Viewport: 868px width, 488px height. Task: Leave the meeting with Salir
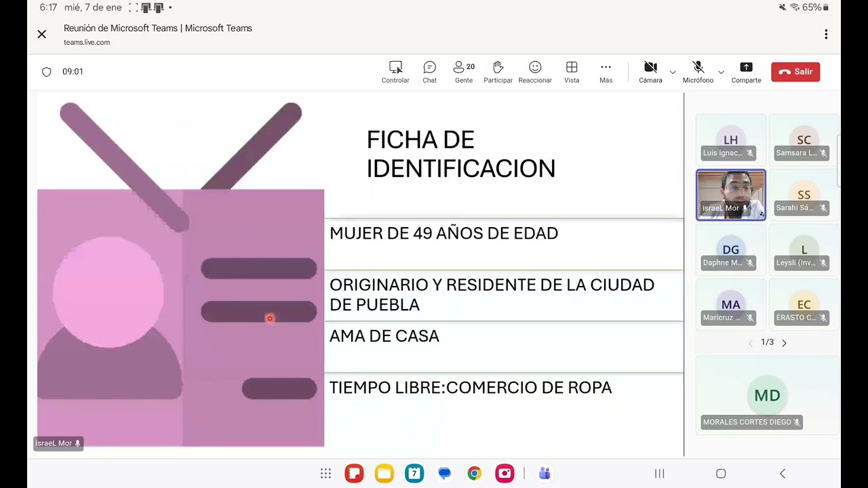coord(795,72)
